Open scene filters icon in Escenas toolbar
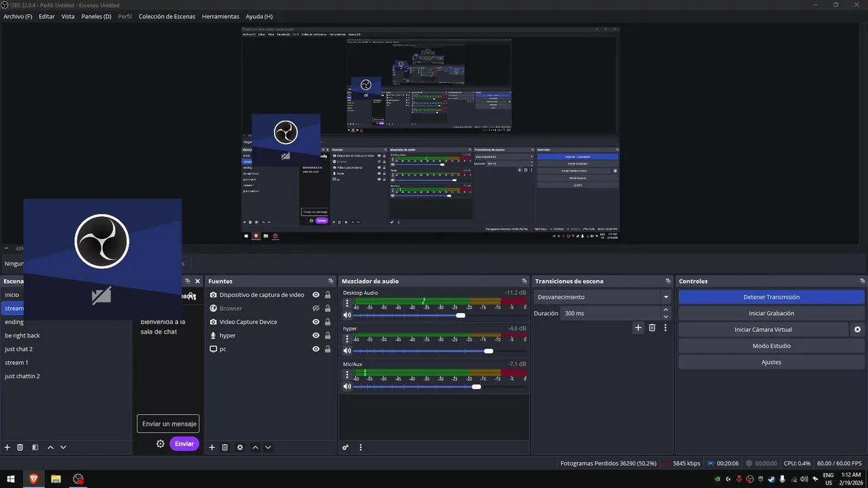The image size is (868, 488). point(35,447)
